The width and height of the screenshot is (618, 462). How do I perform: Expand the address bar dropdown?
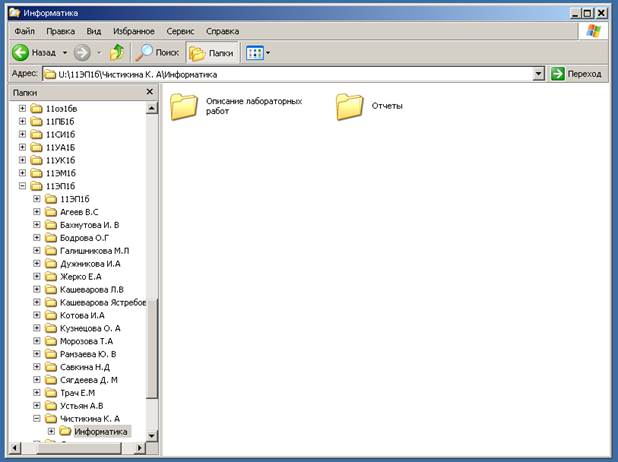click(538, 74)
